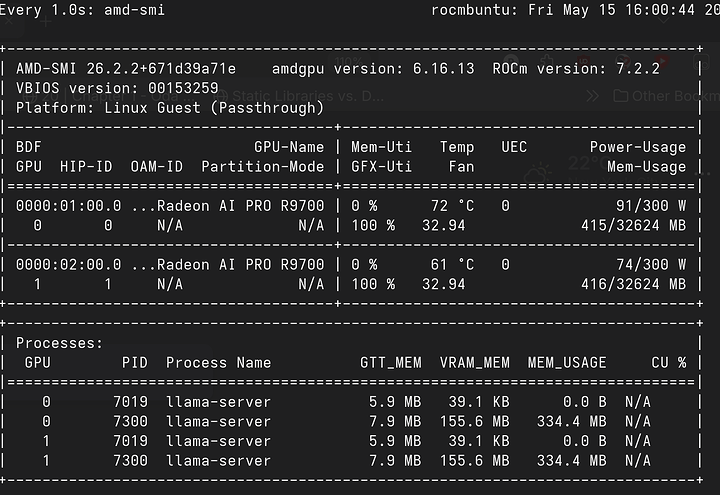Click the 'BDF' column header
The image size is (720, 495).
pyautogui.click(x=28, y=147)
